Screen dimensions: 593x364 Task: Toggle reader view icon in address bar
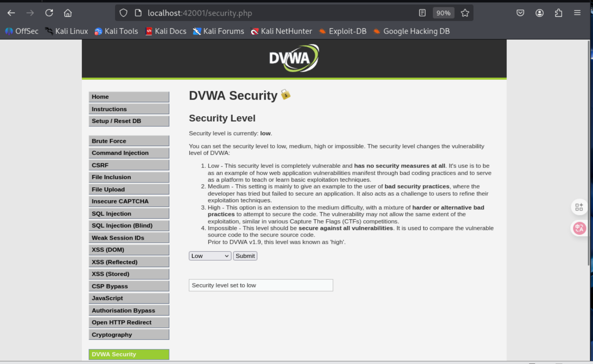(x=422, y=13)
